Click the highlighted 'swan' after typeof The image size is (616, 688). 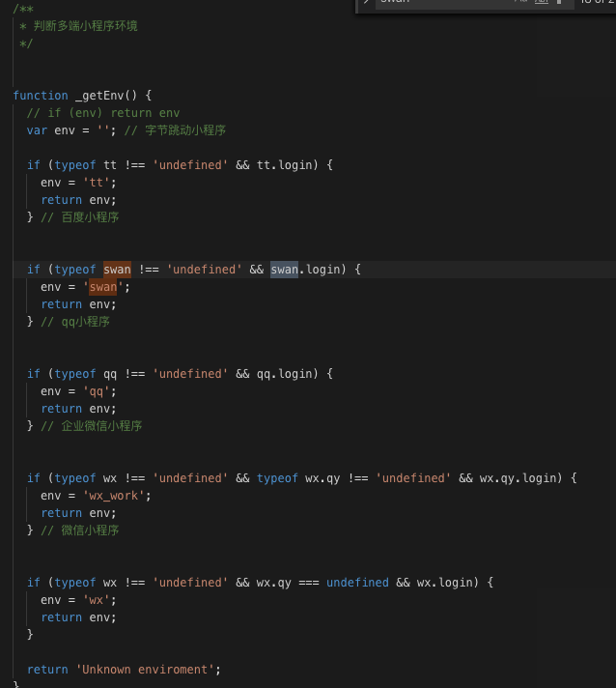click(117, 270)
